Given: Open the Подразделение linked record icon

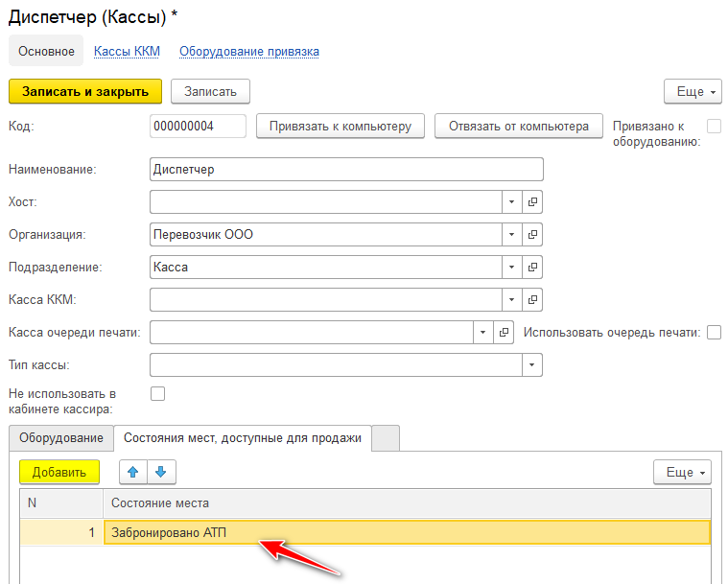Looking at the screenshot, I should click(533, 268).
